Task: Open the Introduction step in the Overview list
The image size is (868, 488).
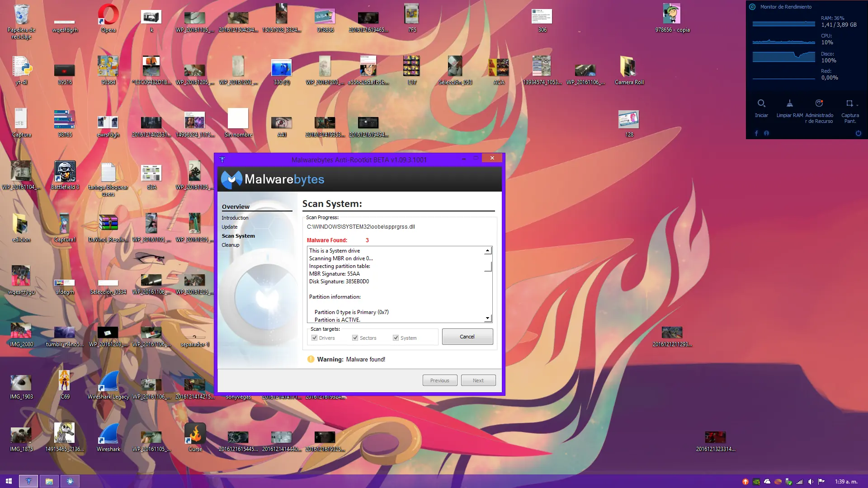Action: (235, 218)
